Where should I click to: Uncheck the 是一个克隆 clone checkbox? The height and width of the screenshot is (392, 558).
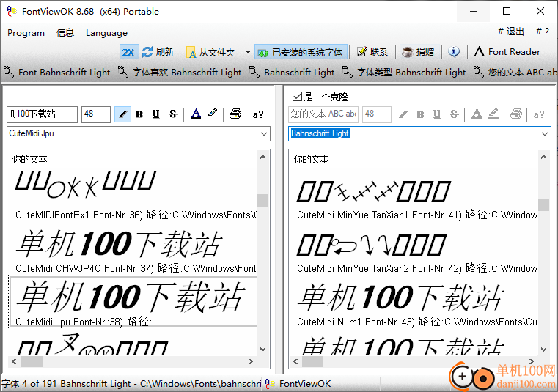297,97
